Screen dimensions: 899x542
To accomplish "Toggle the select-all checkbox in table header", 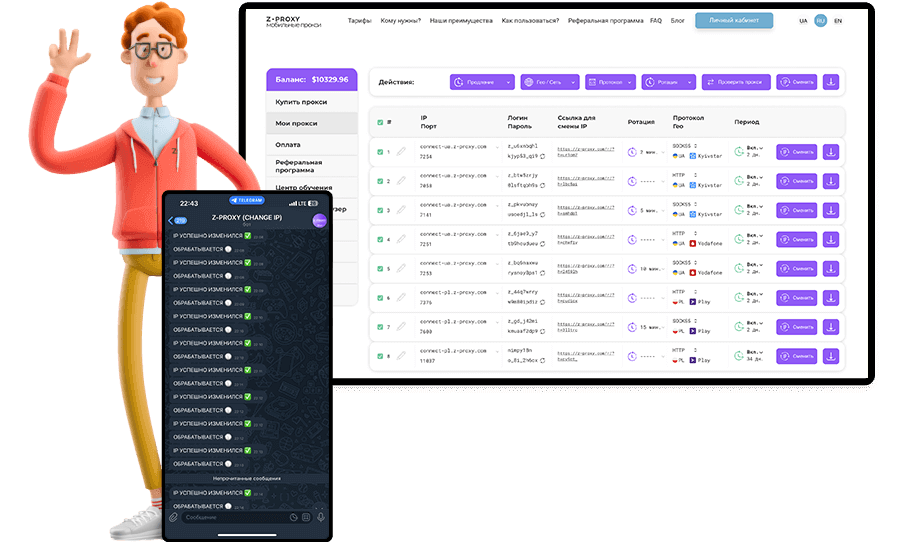I will 380,122.
